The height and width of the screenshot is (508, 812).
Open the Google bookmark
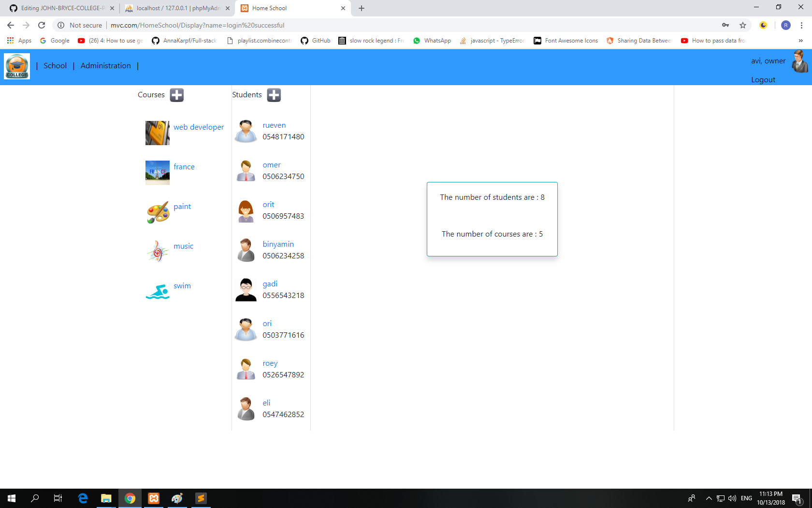tap(55, 41)
